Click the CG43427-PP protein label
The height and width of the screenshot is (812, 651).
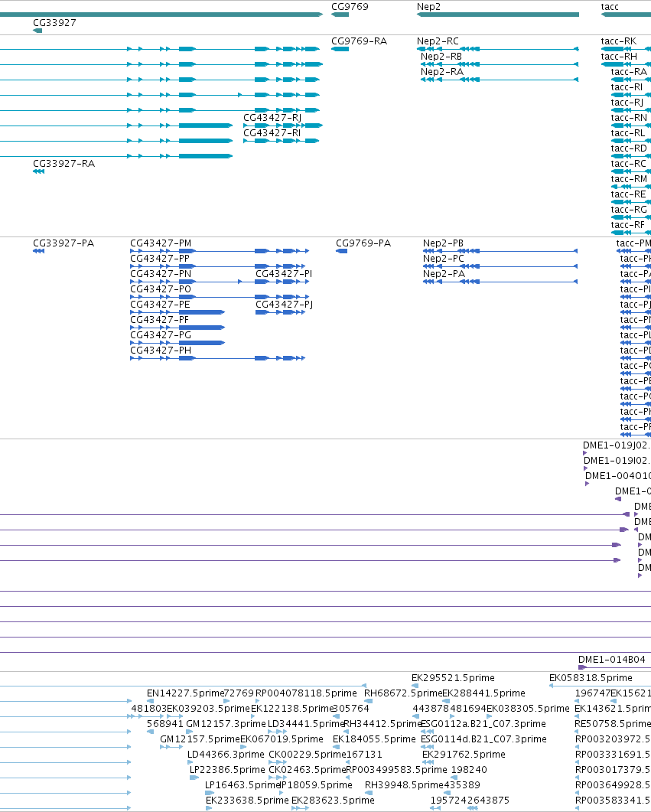(159, 259)
